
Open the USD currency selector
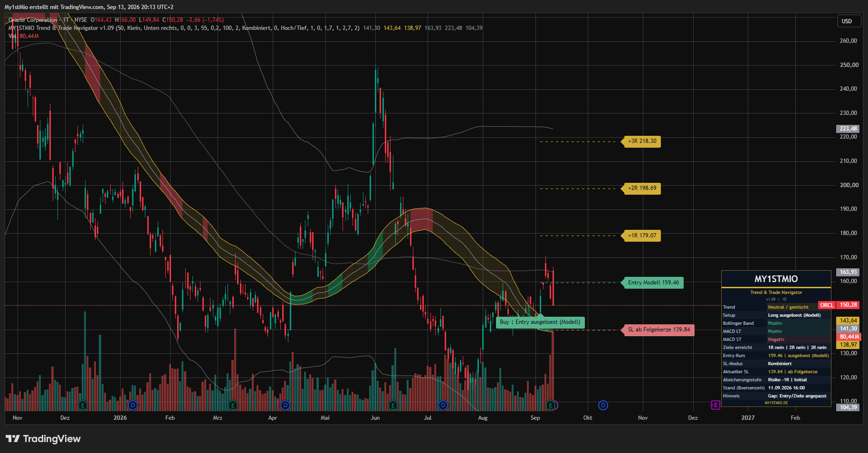849,21
